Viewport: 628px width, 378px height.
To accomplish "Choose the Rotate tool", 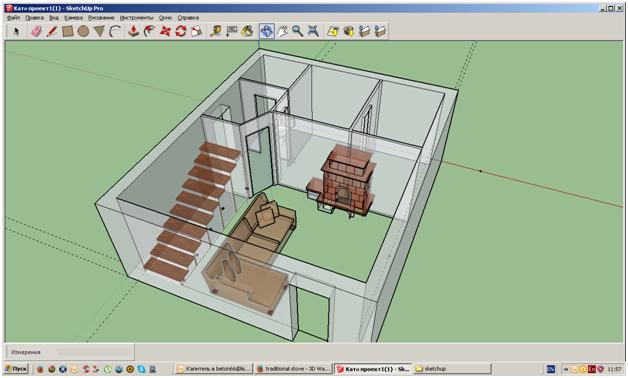I will pos(181,31).
